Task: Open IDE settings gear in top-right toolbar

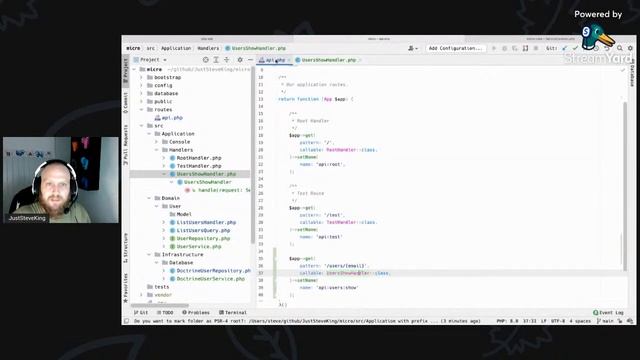Action: [630, 48]
